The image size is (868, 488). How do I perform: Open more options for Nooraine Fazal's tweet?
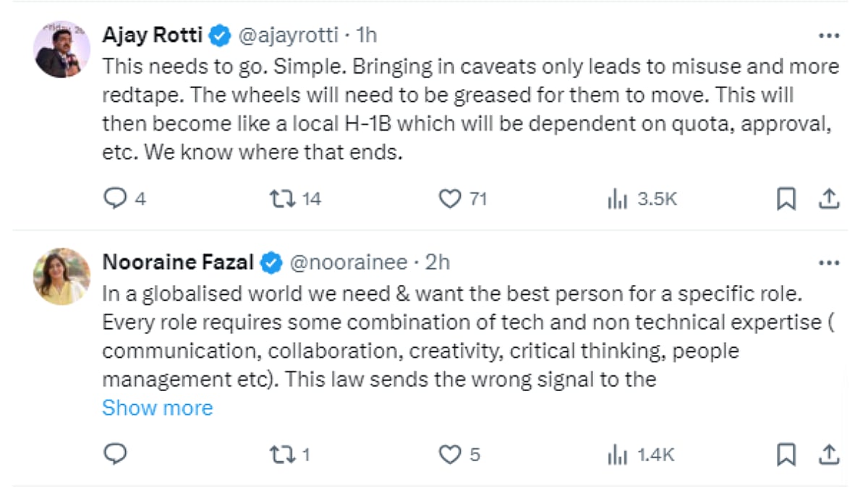click(x=829, y=262)
